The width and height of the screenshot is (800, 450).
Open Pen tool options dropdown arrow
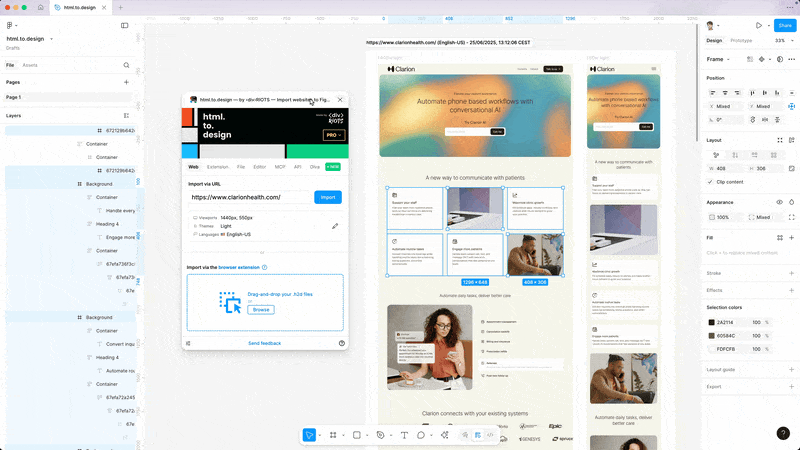tap(391, 435)
